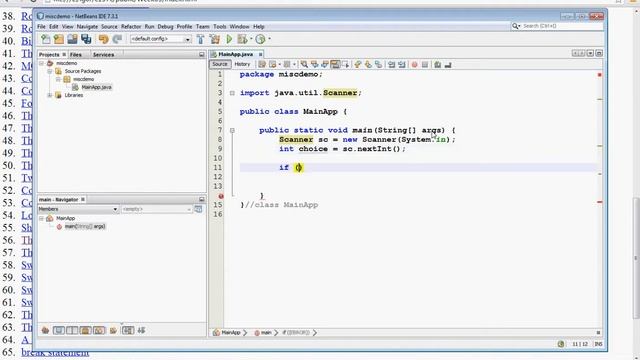
Task: Toggle Show Fields filter in Navigator
Action: [59, 330]
